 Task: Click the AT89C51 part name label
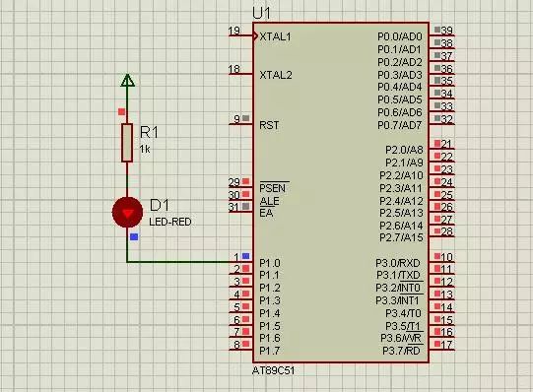pyautogui.click(x=273, y=370)
